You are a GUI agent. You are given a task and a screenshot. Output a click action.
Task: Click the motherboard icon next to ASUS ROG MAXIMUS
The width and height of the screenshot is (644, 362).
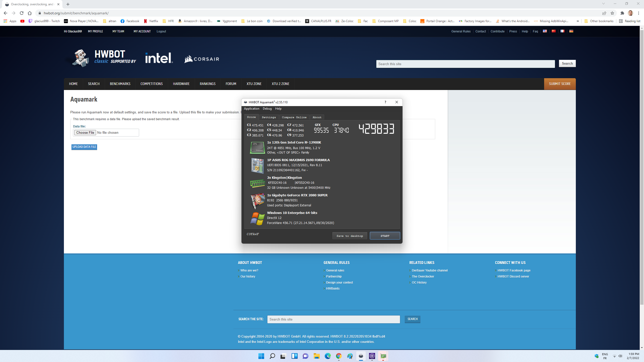(x=257, y=165)
